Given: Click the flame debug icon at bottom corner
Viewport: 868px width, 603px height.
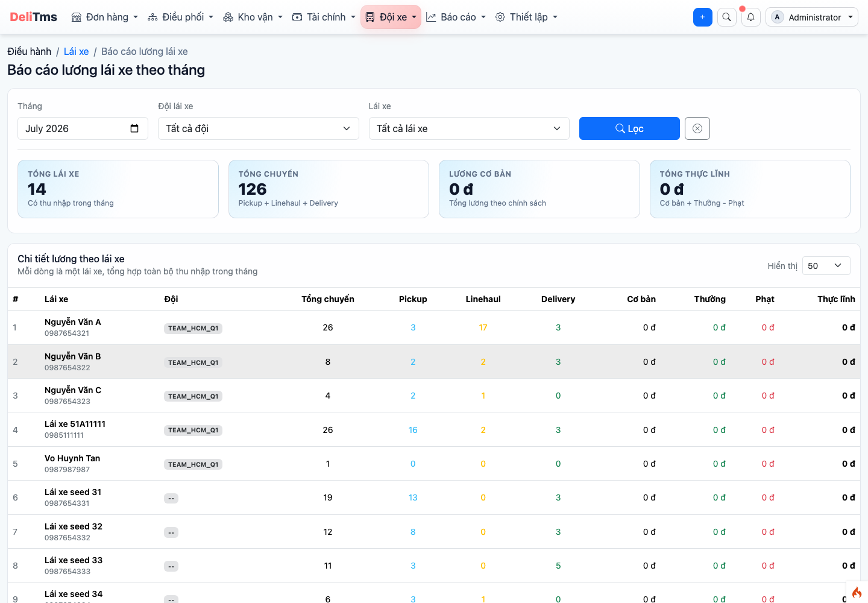Looking at the screenshot, I should tap(857, 592).
